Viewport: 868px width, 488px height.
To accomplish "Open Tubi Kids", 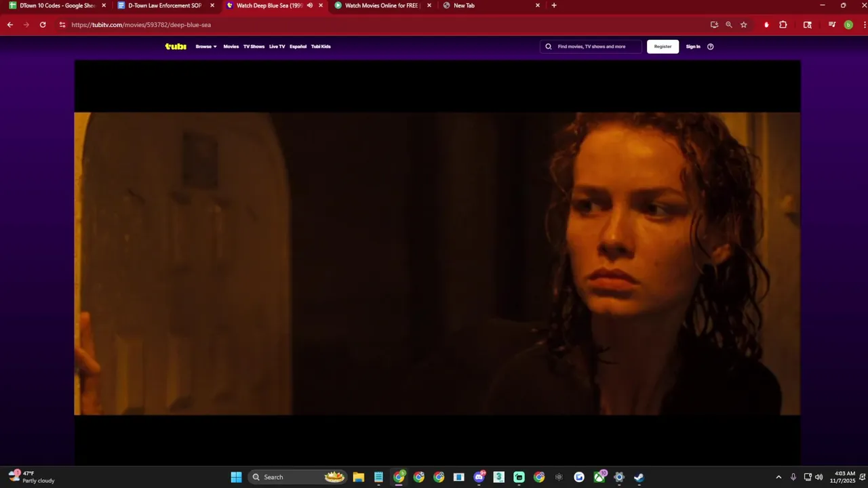I will pyautogui.click(x=321, y=47).
